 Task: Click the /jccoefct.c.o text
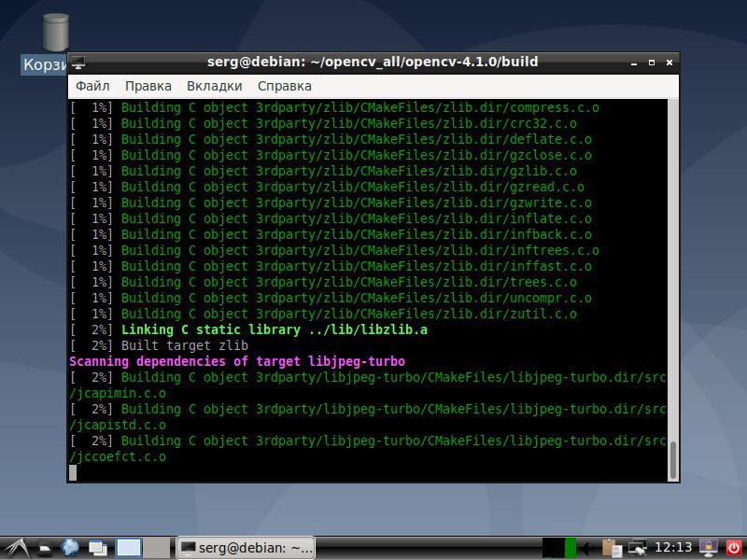coord(118,456)
